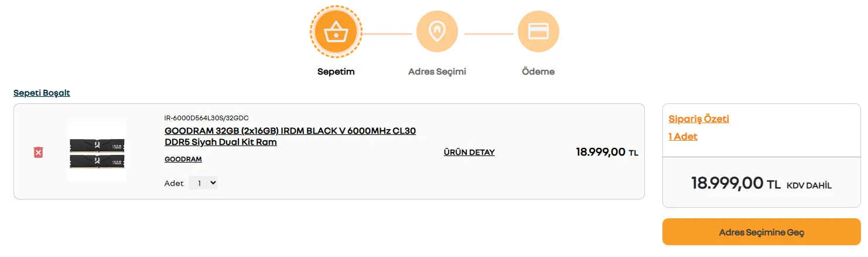868x257 pixels.
Task: Click the Sepeti Boşalt link
Action: [x=42, y=93]
